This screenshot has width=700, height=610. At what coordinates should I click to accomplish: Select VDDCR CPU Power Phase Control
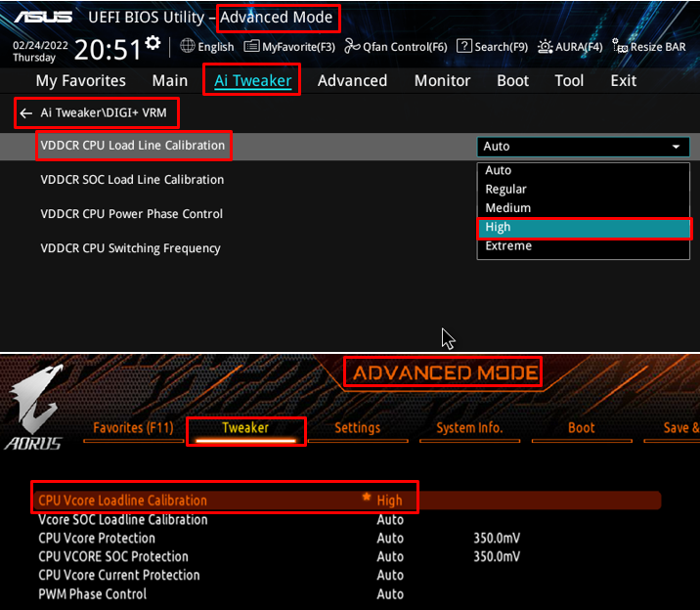pyautogui.click(x=131, y=214)
